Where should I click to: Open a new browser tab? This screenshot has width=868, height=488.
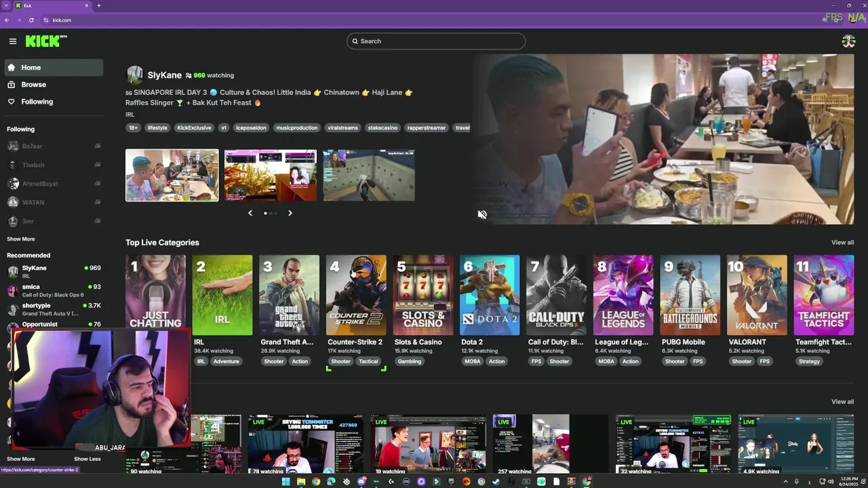[98, 5]
